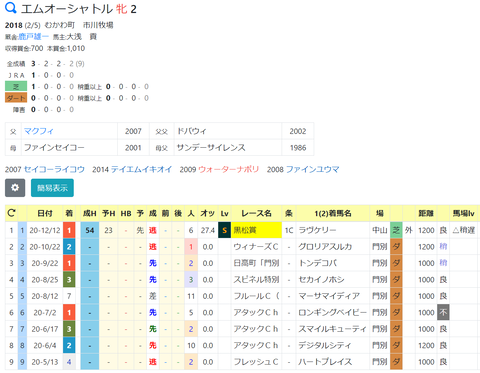Click winner name ハートプレイス

pos(325,362)
